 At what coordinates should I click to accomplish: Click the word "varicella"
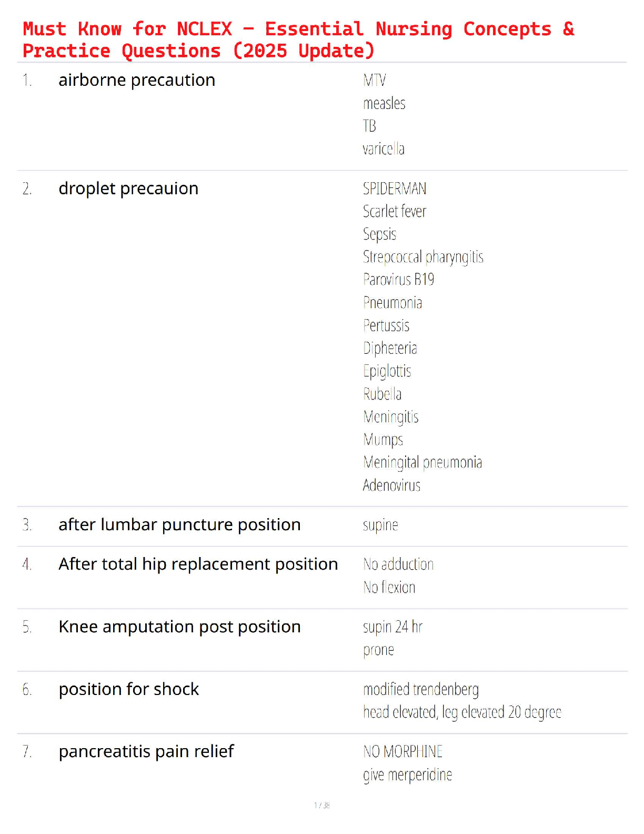pos(384,149)
